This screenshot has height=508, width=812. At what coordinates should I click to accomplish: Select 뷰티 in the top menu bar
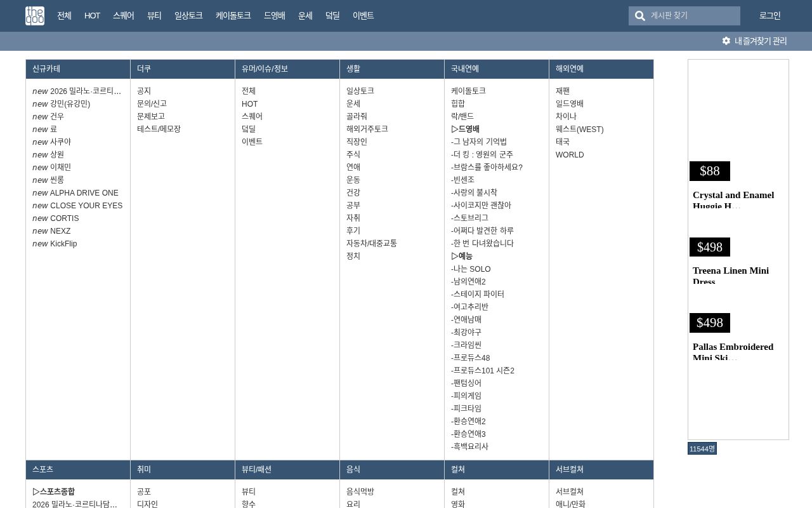coord(154,16)
